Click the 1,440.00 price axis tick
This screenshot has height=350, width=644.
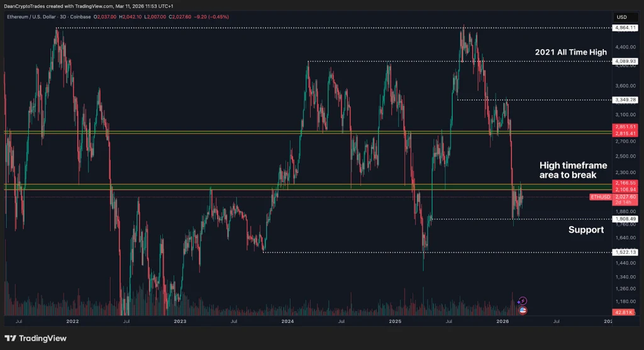click(626, 263)
